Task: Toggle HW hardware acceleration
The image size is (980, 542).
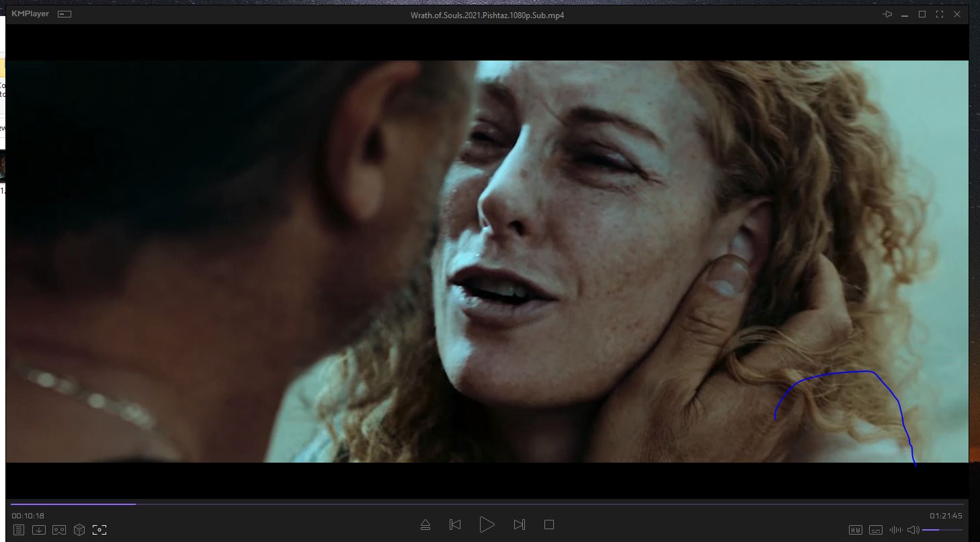Action: pyautogui.click(x=856, y=530)
